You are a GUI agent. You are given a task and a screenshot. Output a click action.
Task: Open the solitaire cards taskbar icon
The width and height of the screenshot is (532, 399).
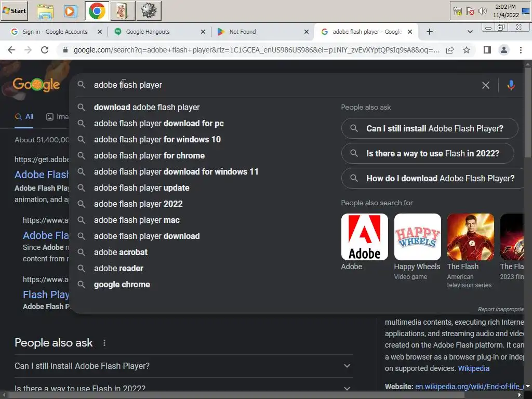point(122,11)
